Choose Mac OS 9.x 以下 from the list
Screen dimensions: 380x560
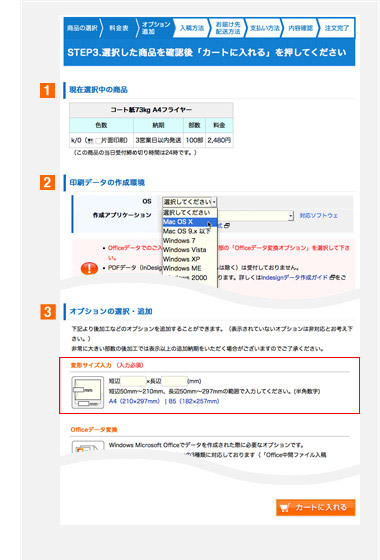(x=190, y=231)
